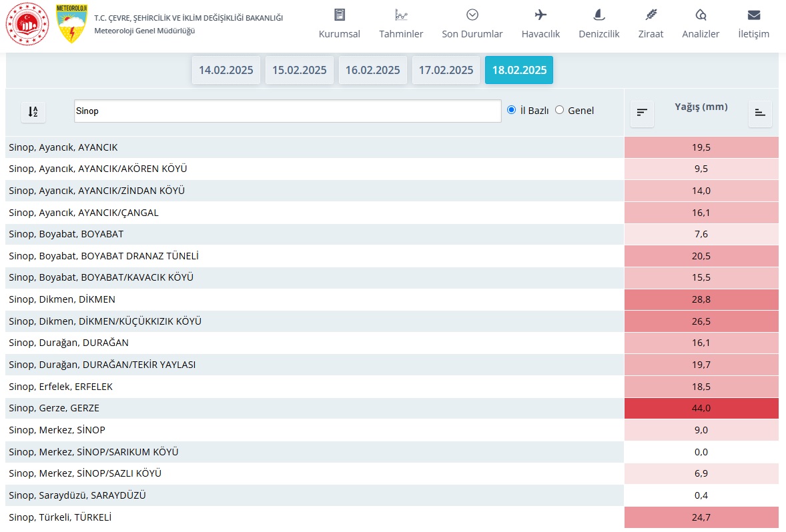Screen dimensions: 786x532
Task: Open the Kurumsal menu
Action: (339, 25)
